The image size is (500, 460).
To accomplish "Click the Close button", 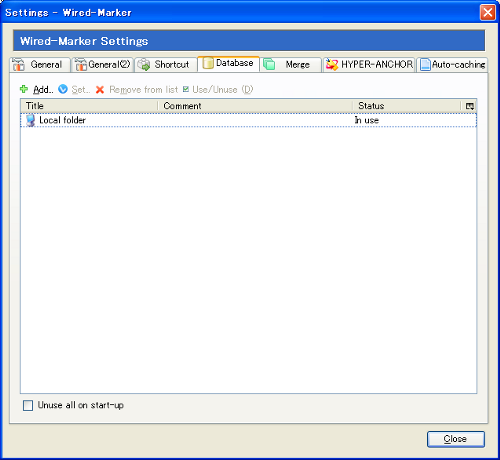I will (x=456, y=439).
